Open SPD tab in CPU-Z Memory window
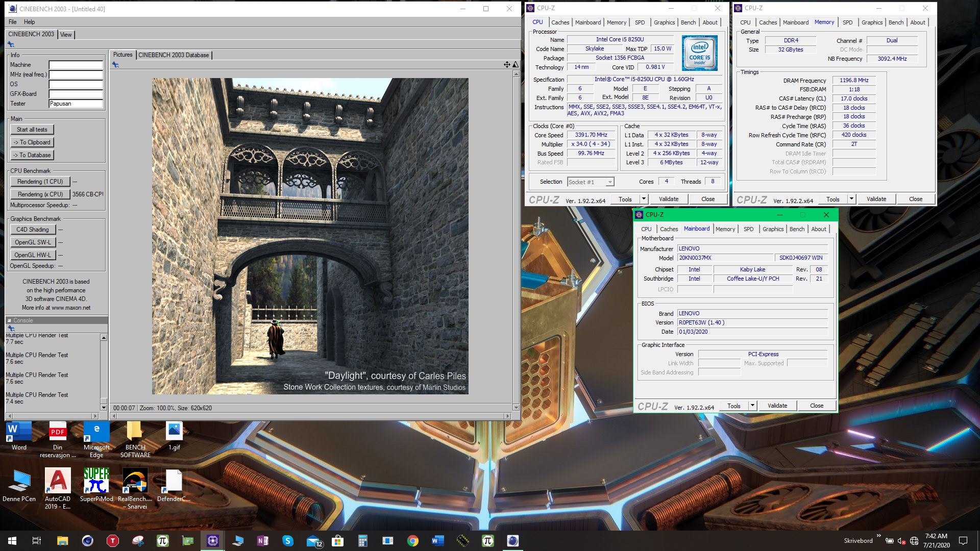980x551 pixels. (x=847, y=22)
